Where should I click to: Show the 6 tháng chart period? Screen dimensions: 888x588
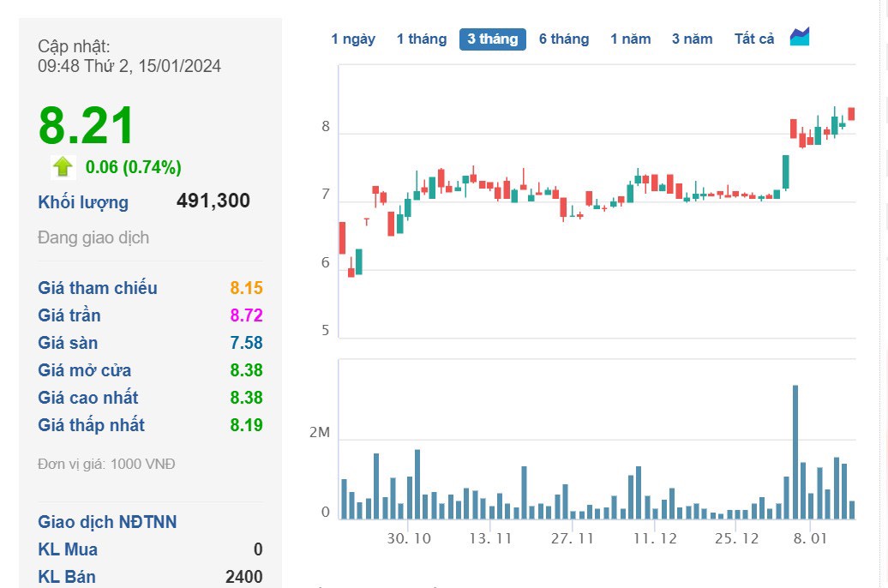tap(563, 39)
